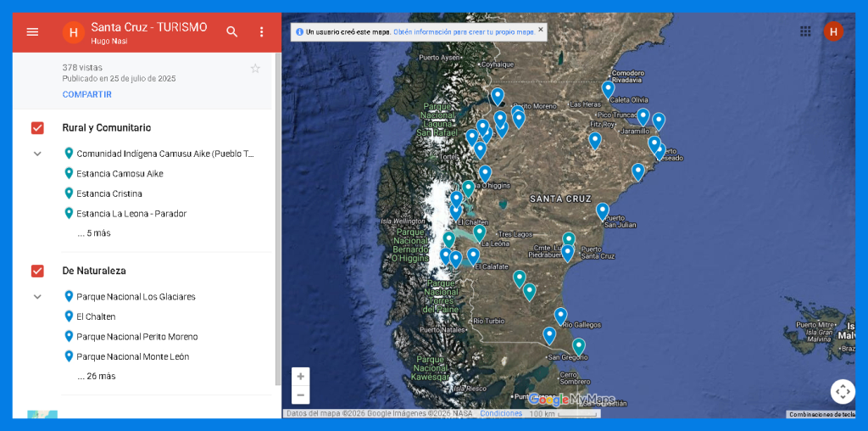
Task: Uncheck the De Naturaleza layer
Action: [37, 271]
